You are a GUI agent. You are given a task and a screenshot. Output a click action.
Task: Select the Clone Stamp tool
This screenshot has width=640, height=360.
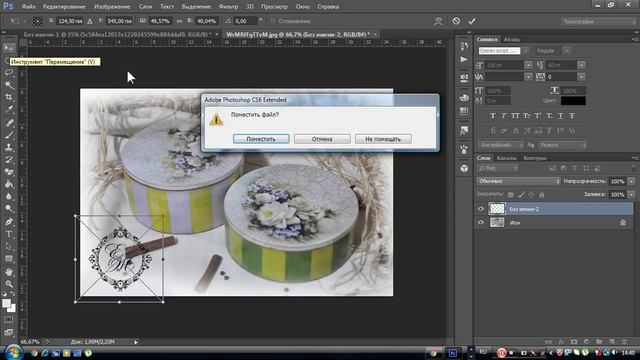pos(9,147)
